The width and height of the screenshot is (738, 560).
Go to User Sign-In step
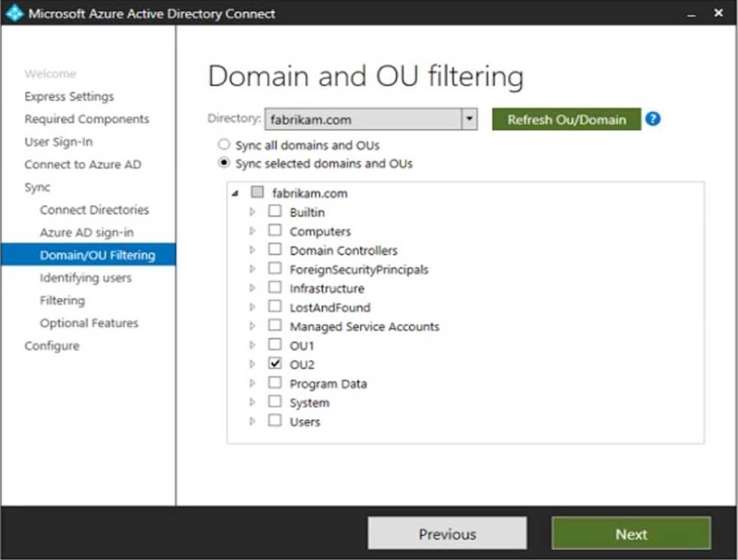[x=58, y=142]
